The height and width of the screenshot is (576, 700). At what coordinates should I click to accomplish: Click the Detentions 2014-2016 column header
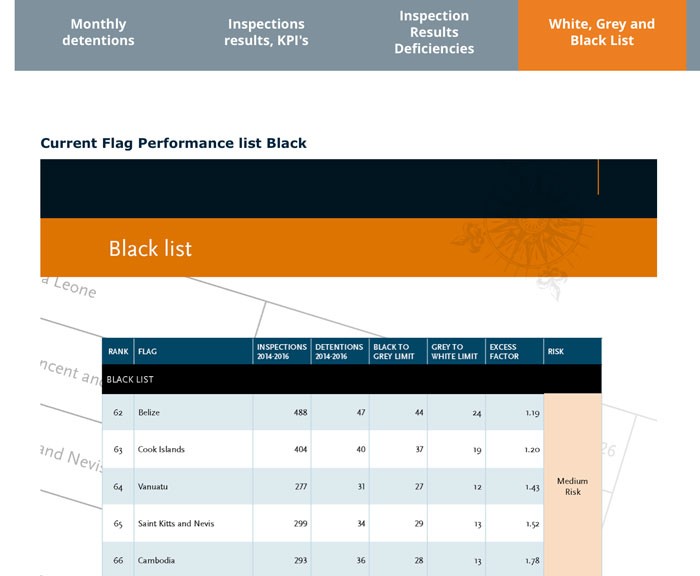point(340,351)
